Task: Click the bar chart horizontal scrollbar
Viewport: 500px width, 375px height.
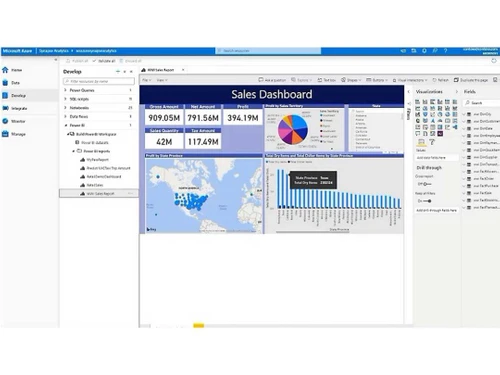Action: [x=313, y=232]
